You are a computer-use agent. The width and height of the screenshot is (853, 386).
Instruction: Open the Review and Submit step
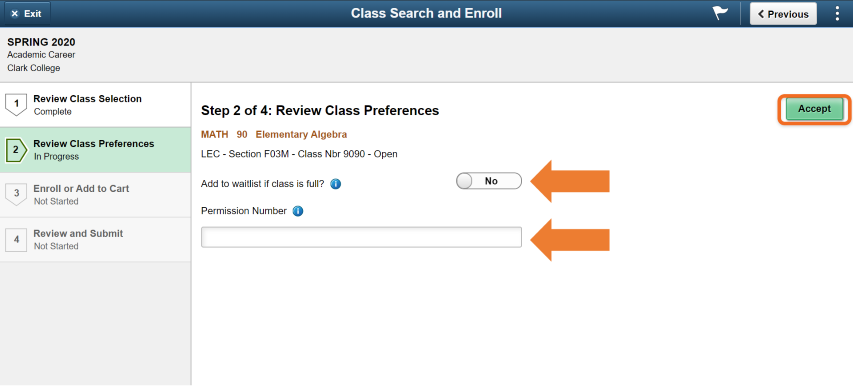pyautogui.click(x=95, y=240)
